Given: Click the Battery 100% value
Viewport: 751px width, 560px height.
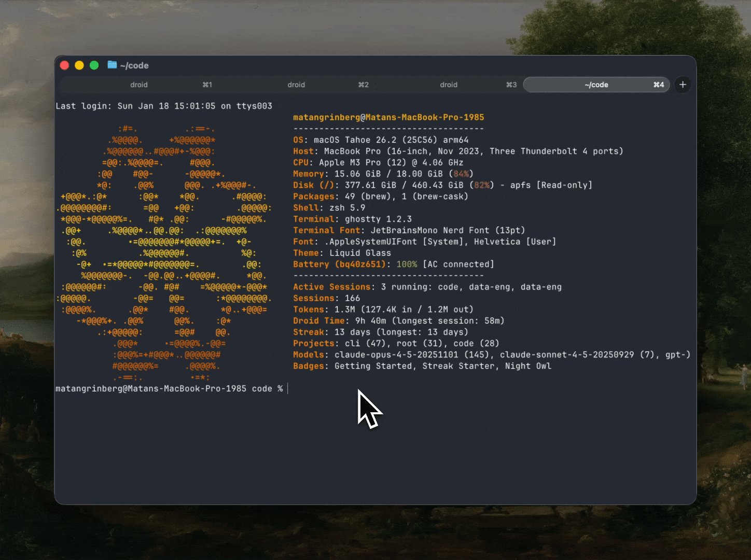Looking at the screenshot, I should pos(407,264).
